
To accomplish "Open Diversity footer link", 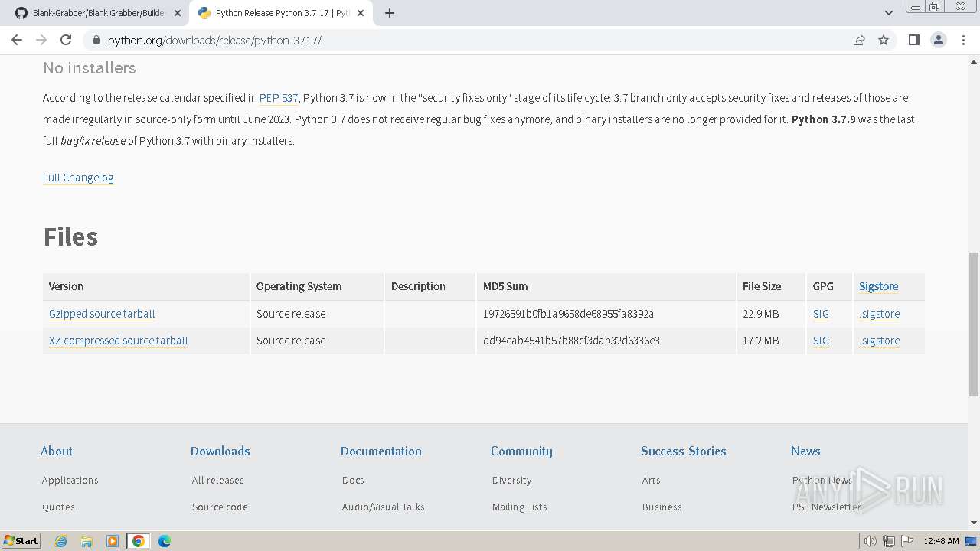I will pyautogui.click(x=511, y=480).
